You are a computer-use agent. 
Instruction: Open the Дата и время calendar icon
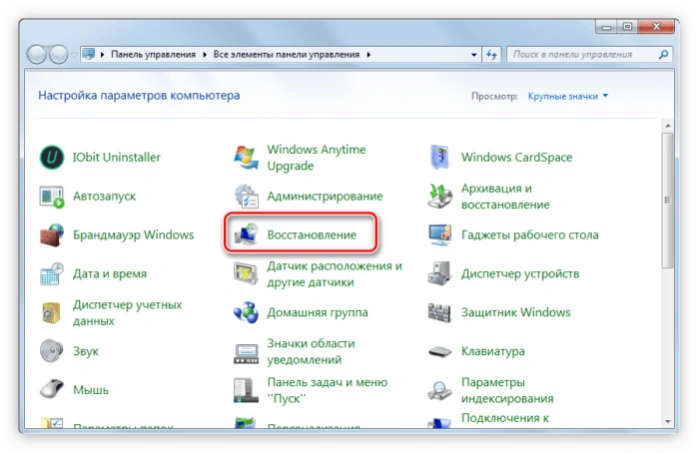pos(52,274)
